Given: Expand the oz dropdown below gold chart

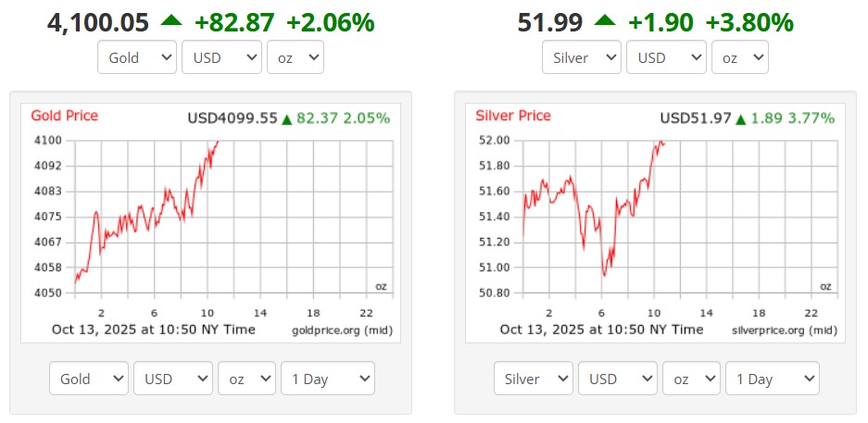Looking at the screenshot, I should click(247, 379).
